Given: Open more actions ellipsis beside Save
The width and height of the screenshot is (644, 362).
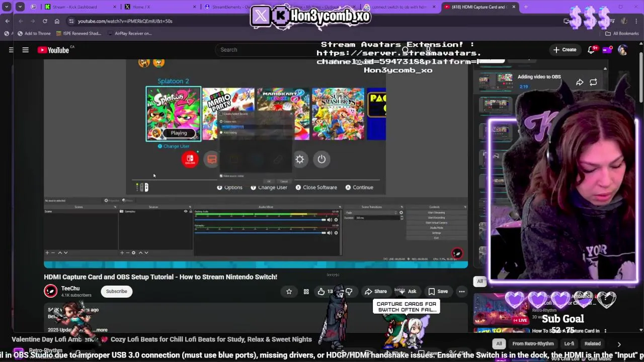Looking at the screenshot, I should (461, 292).
